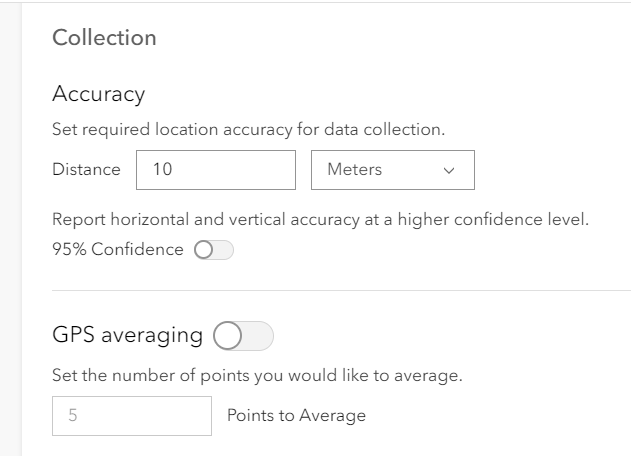Click the placeholder 5 in the averaging field
Screen dimensions: 631x456
click(73, 415)
